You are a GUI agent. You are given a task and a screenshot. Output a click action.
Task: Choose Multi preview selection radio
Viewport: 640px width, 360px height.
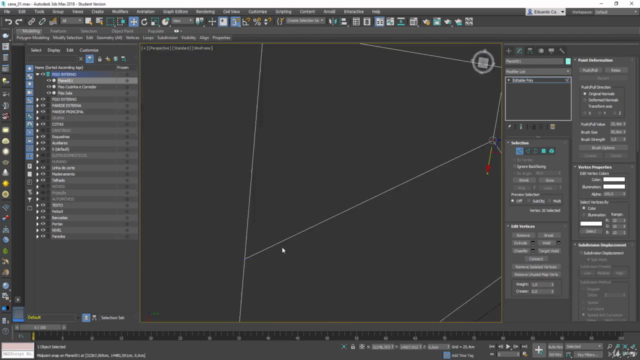tap(549, 201)
